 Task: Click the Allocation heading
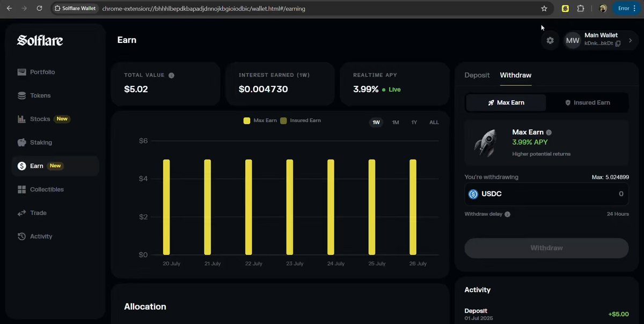145,307
